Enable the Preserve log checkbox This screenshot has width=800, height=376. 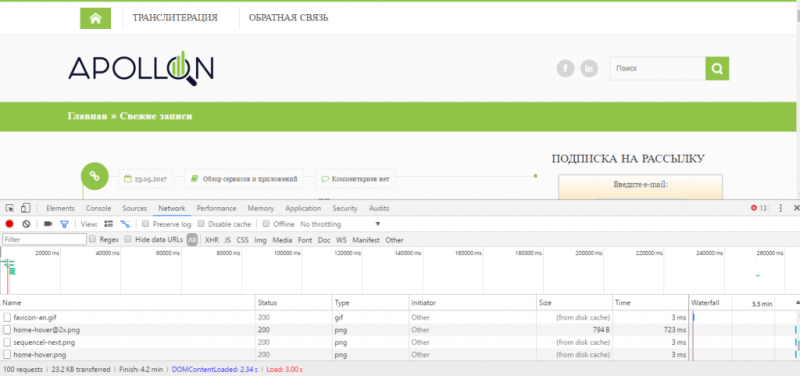(145, 224)
